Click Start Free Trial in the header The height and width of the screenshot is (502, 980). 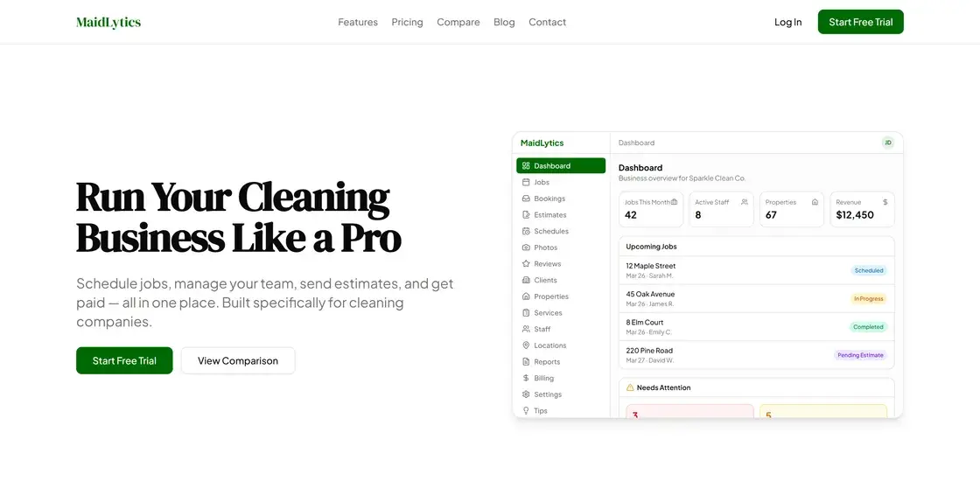click(861, 22)
